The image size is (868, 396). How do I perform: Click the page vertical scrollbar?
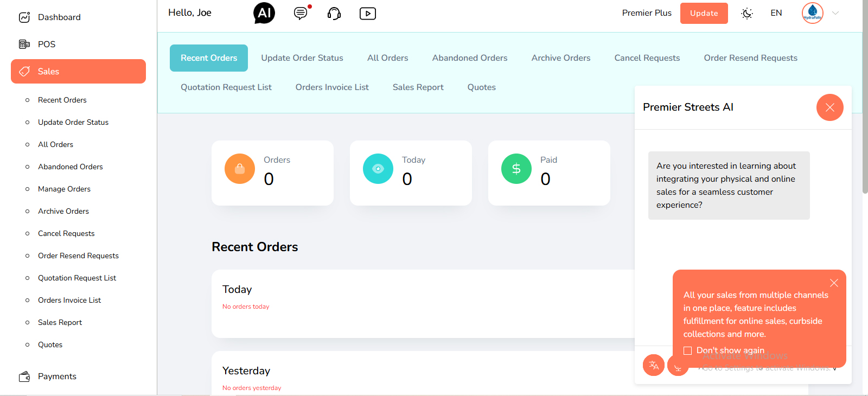[865, 97]
